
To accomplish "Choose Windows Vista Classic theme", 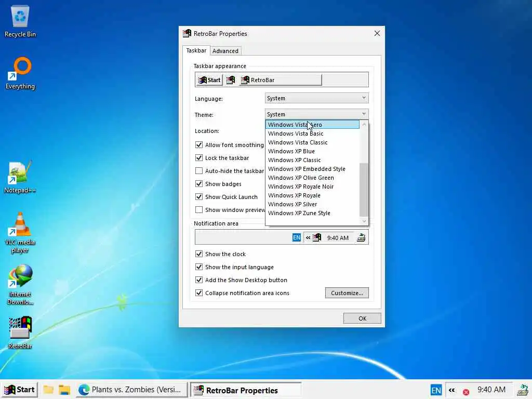I will (312, 142).
